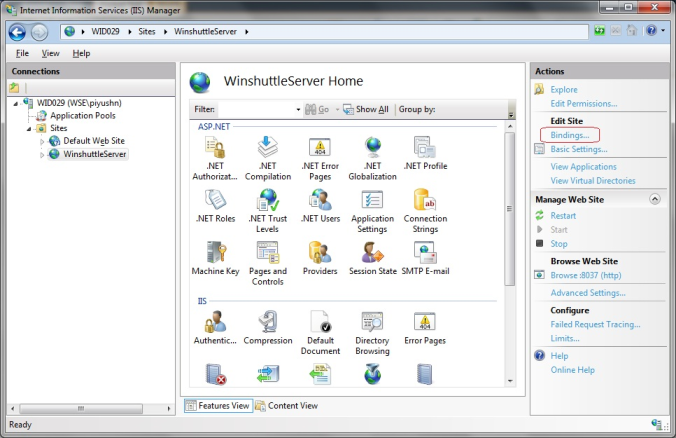Open the Filter dropdown arrow
Viewport: 676px width, 438px height.
298,110
